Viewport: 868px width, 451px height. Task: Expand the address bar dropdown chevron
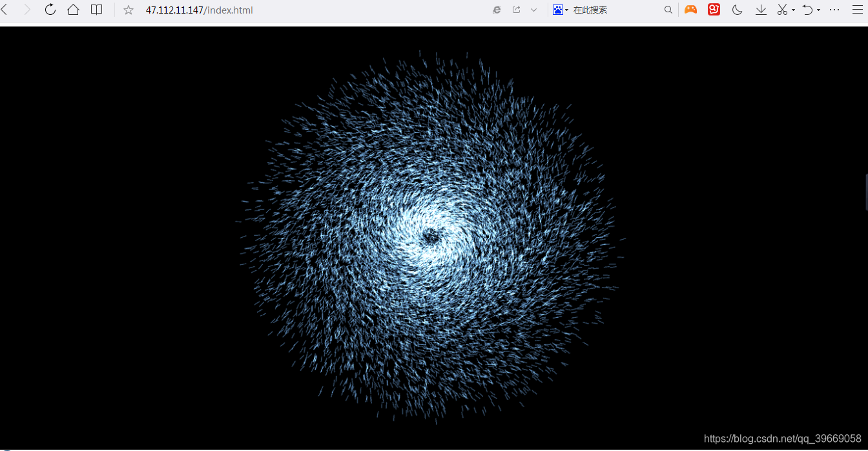(x=533, y=10)
